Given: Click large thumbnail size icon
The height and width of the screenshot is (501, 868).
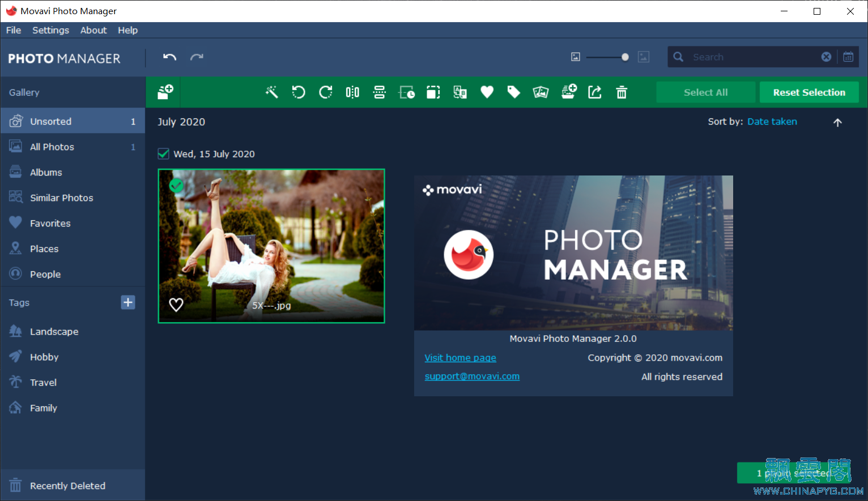Looking at the screenshot, I should coord(644,57).
